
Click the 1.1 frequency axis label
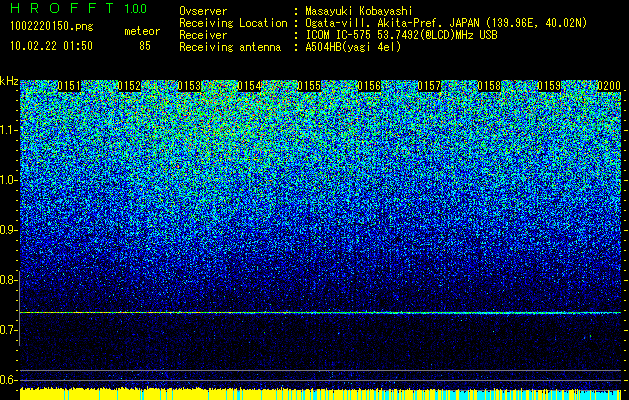[x=8, y=130]
